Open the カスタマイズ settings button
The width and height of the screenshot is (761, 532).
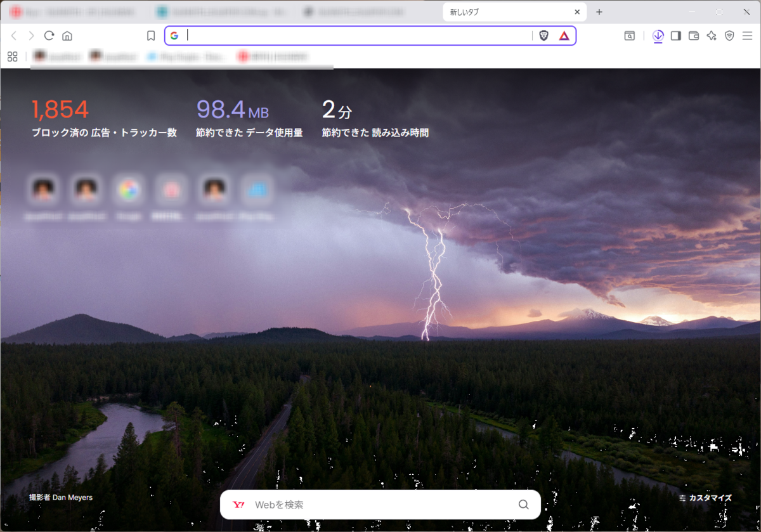pos(705,498)
